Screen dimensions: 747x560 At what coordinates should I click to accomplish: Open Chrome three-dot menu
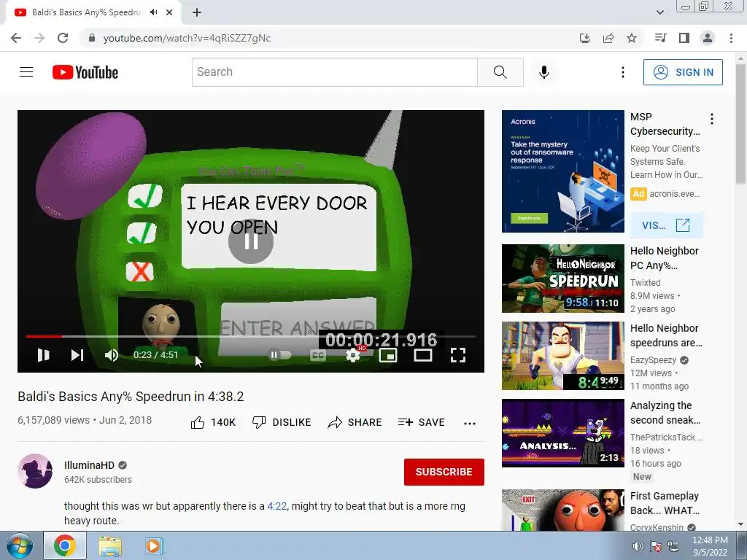click(731, 38)
